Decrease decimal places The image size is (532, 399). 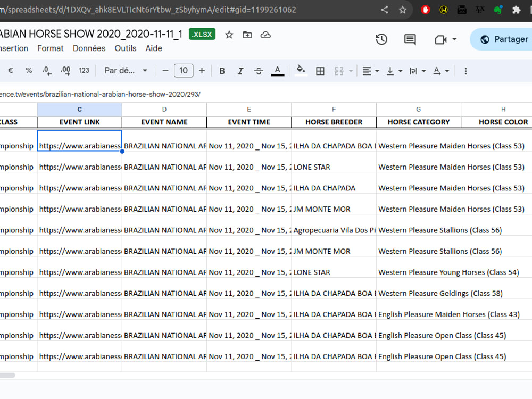[x=47, y=71]
